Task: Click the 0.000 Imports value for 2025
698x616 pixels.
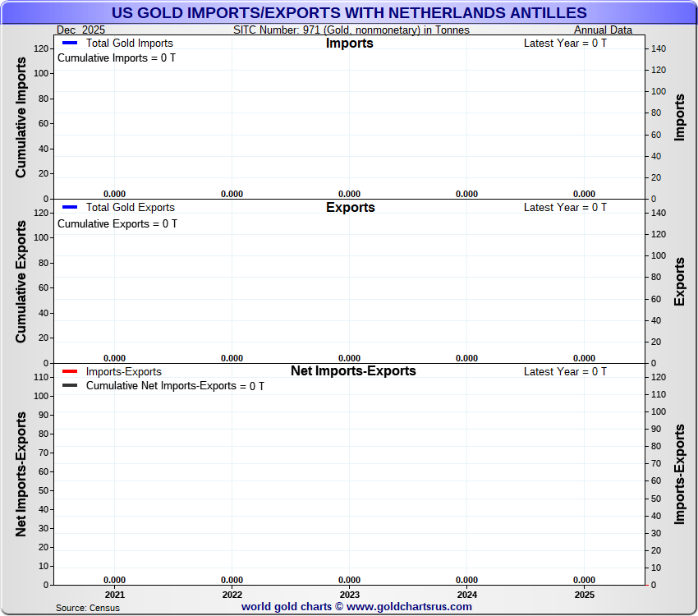Action: 585,194
